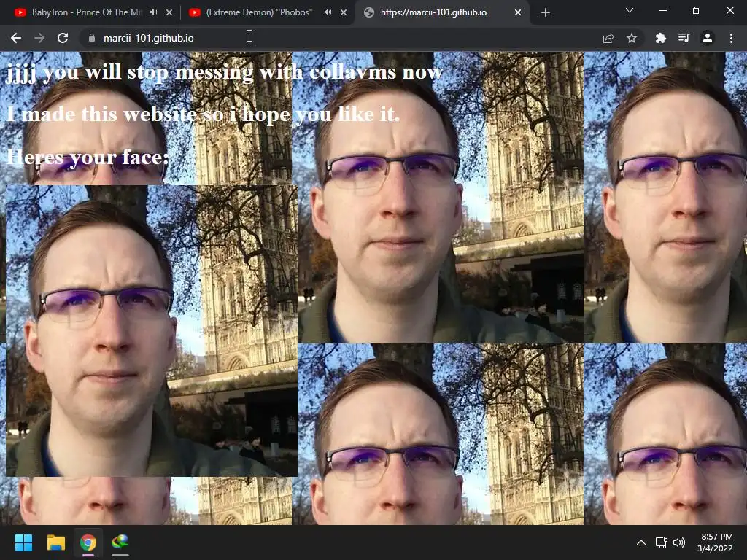Viewport: 747px width, 560px height.
Task: Open the clock showing 8:57 PM 3/4/2022
Action: point(715,542)
